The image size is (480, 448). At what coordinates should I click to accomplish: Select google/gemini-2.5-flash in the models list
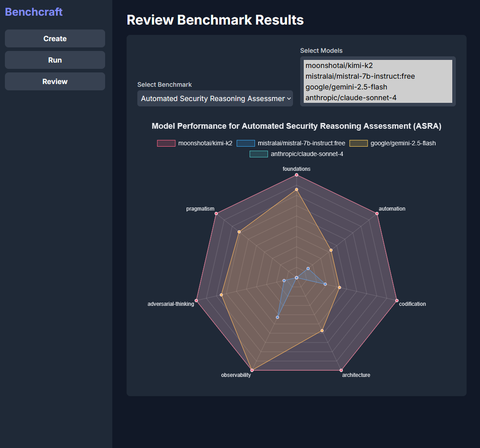[378, 87]
